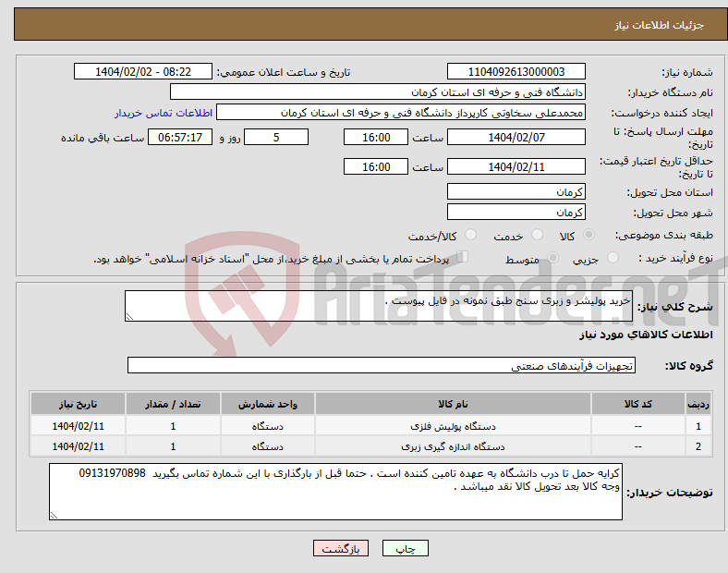
Task: Select the جزیی purchase type radio
Action: [x=613, y=257]
